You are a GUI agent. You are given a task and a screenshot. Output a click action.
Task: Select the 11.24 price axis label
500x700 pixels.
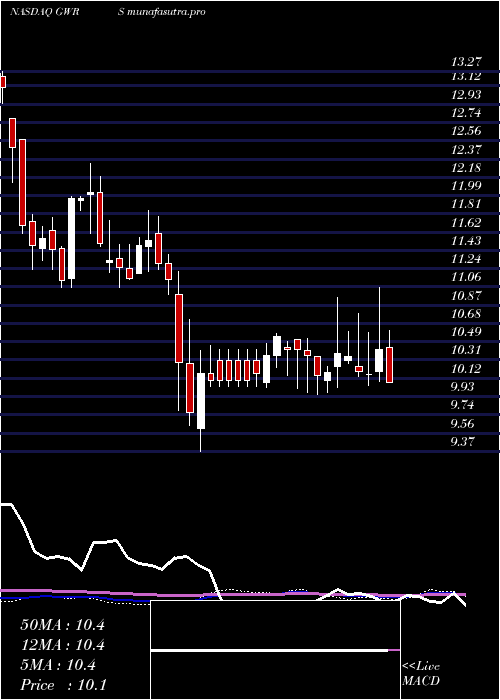(466, 259)
